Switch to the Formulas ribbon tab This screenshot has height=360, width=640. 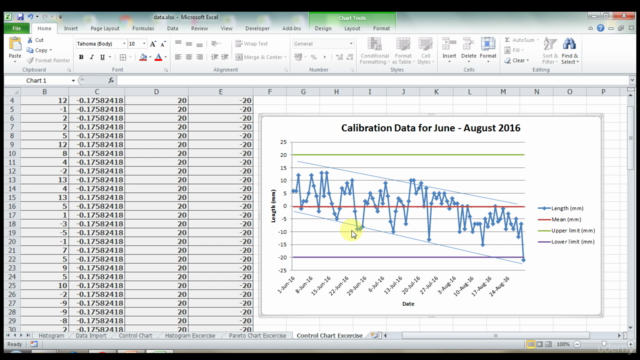143,28
